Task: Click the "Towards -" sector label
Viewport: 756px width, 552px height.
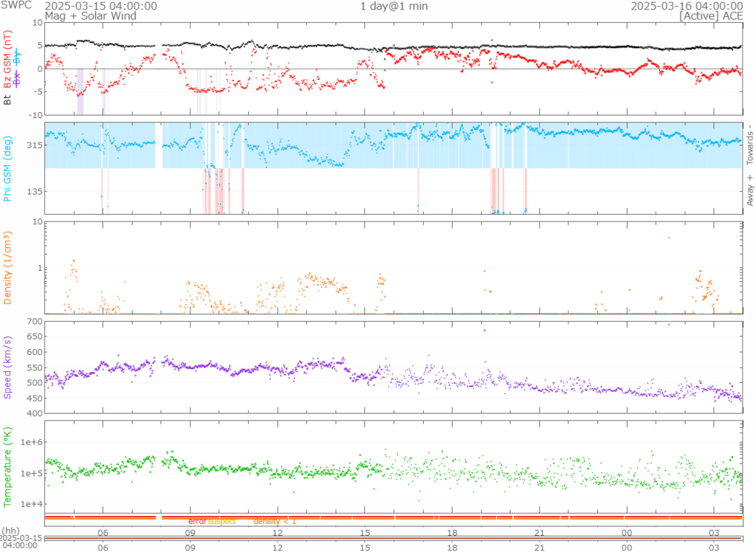Action: point(750,145)
